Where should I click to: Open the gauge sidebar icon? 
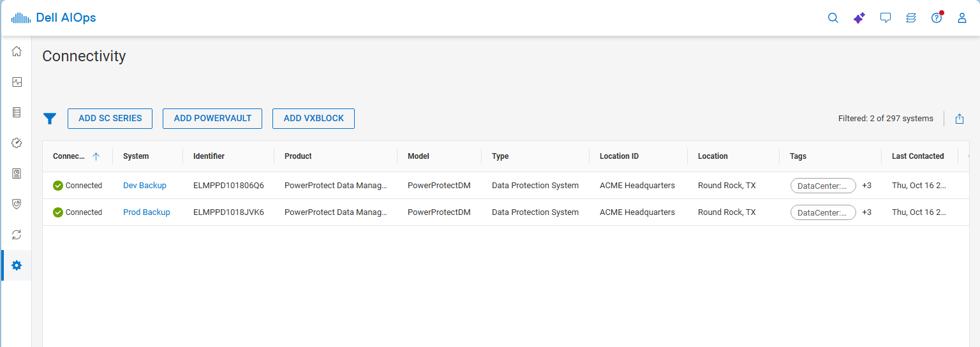point(17,143)
